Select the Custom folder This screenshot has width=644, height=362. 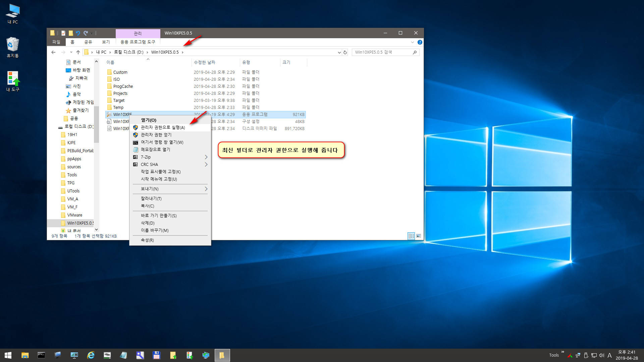click(x=120, y=72)
